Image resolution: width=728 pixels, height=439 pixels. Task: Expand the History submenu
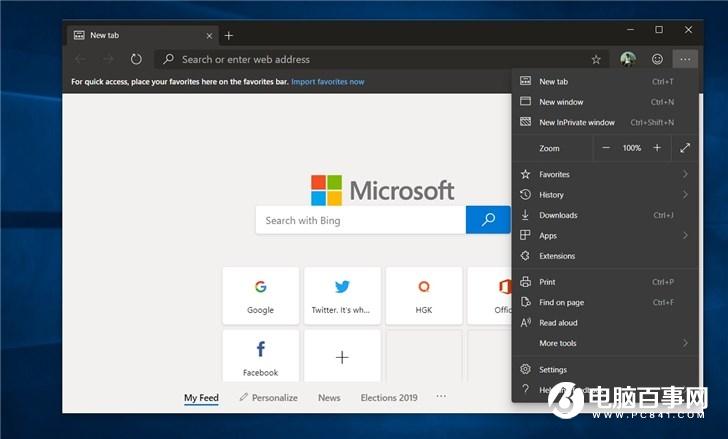pos(605,195)
